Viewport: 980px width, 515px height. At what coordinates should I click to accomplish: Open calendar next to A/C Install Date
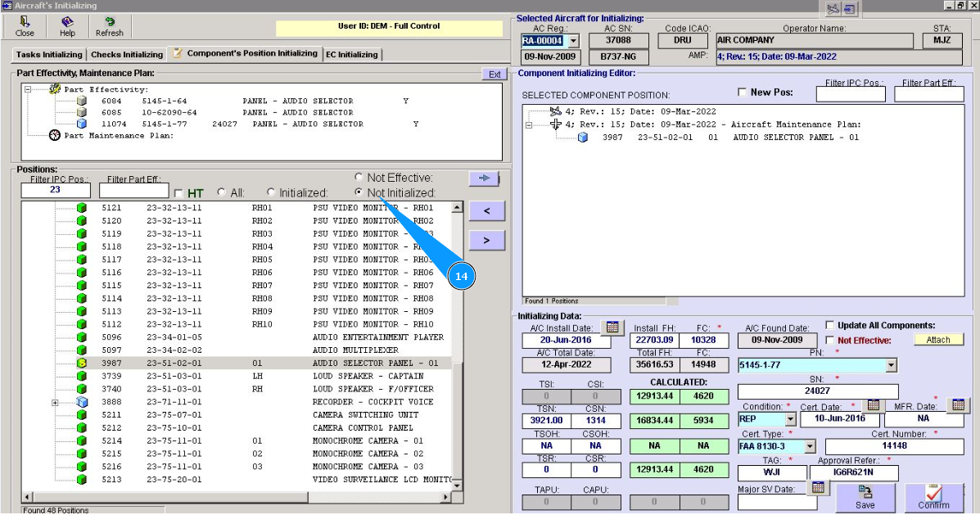pos(612,328)
